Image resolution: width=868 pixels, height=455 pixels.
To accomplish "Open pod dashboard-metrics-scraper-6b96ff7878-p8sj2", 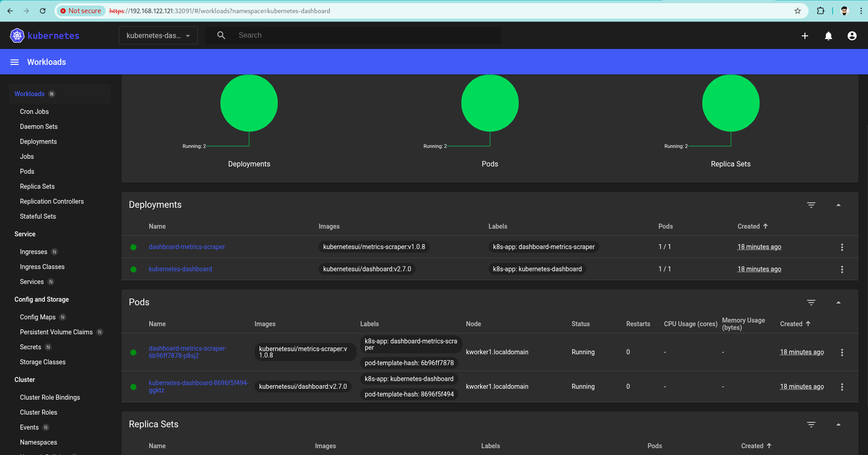I will click(x=188, y=352).
